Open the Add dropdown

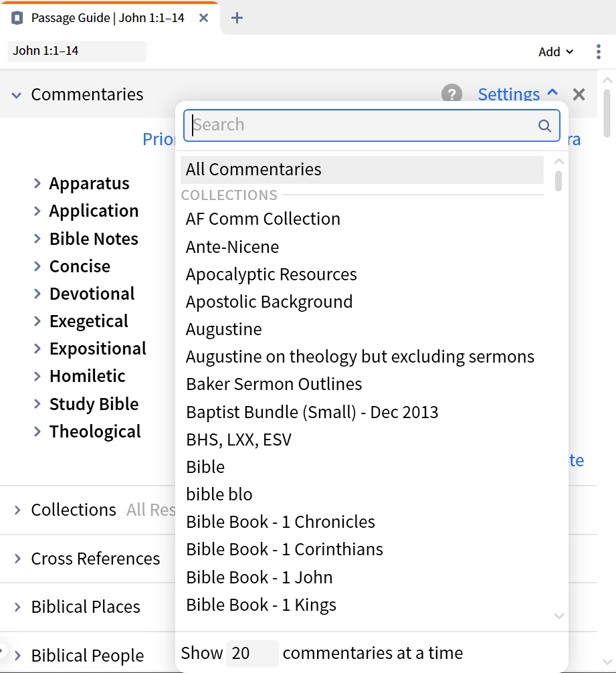coord(556,52)
